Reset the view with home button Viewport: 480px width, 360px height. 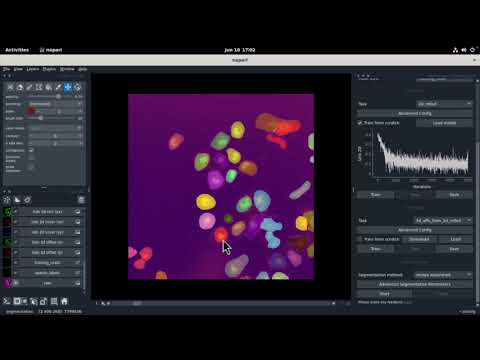(64, 301)
